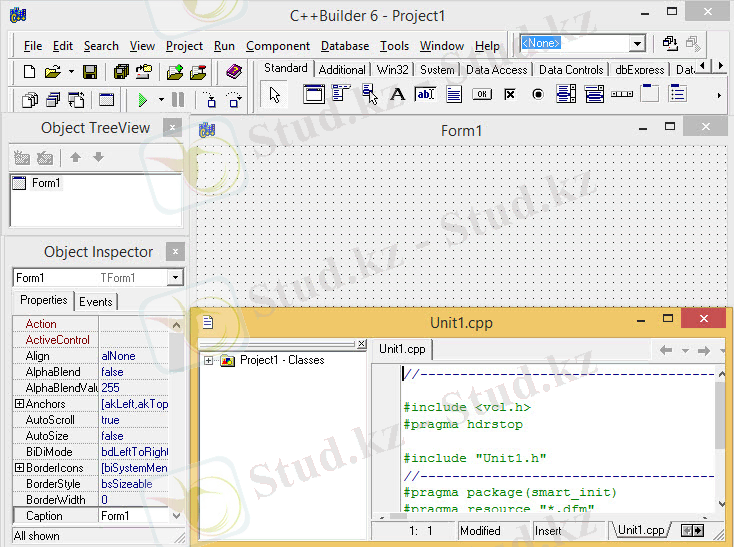
Task: Expand the Anchors property
Action: [x=19, y=404]
